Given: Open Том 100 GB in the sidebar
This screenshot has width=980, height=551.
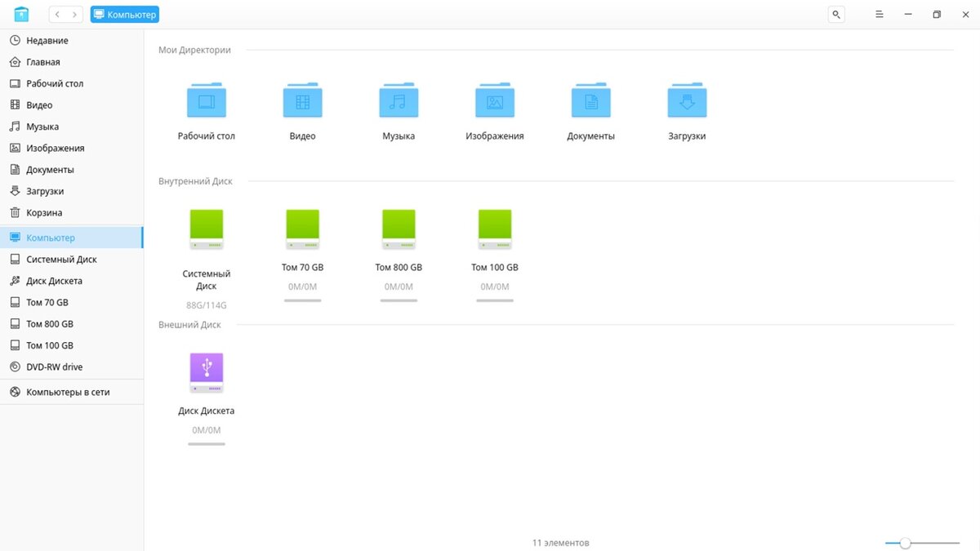Looking at the screenshot, I should pyautogui.click(x=72, y=345).
